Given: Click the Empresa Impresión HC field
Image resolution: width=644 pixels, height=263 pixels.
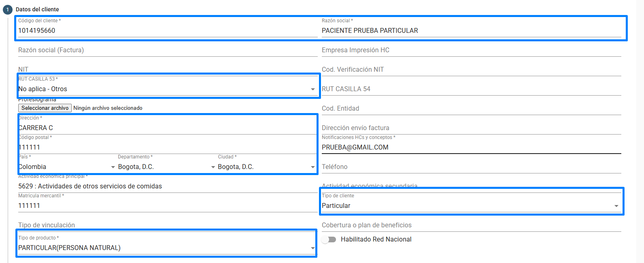Looking at the screenshot, I should (x=470, y=50).
